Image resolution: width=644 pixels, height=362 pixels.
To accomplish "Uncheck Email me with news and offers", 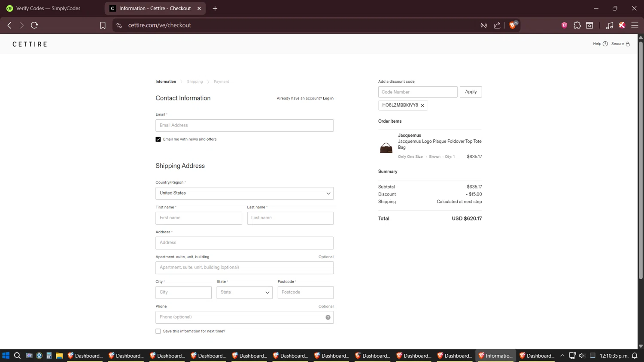I will point(158,139).
